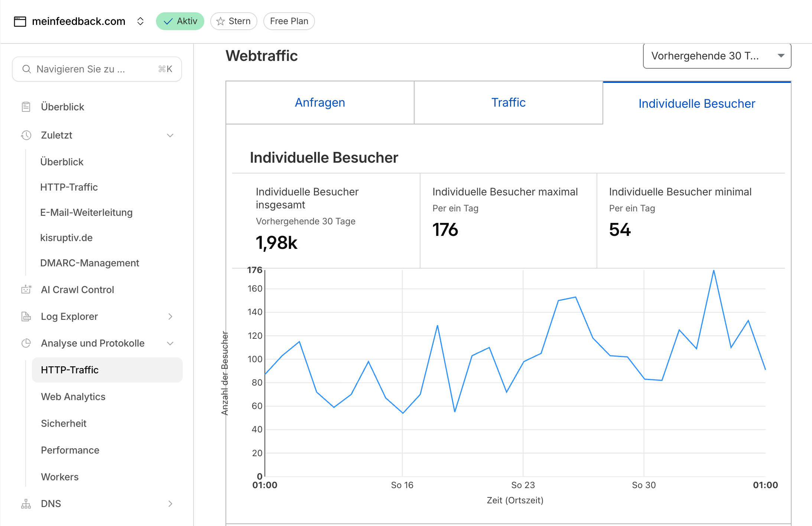Click the Analyse und Protokolle pie-chart icon

point(26,343)
